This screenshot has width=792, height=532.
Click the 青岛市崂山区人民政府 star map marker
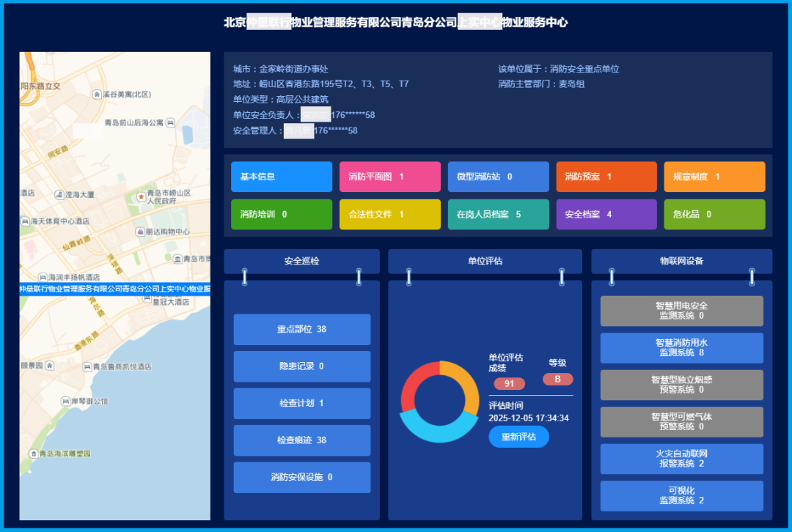tap(141, 196)
